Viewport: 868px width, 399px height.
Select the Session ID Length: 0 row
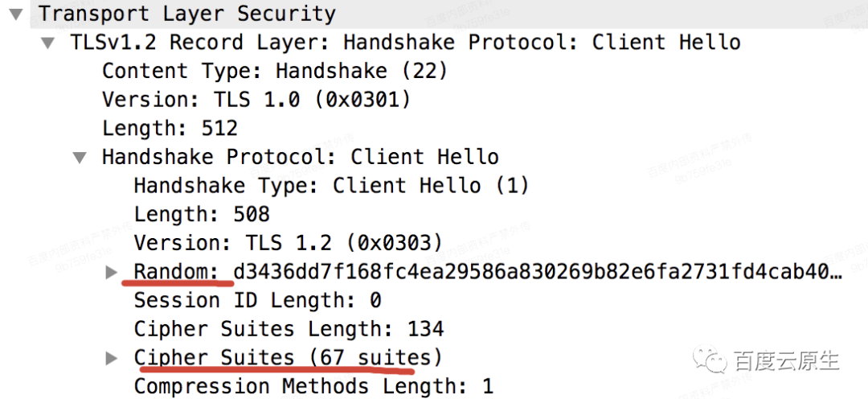(x=257, y=300)
